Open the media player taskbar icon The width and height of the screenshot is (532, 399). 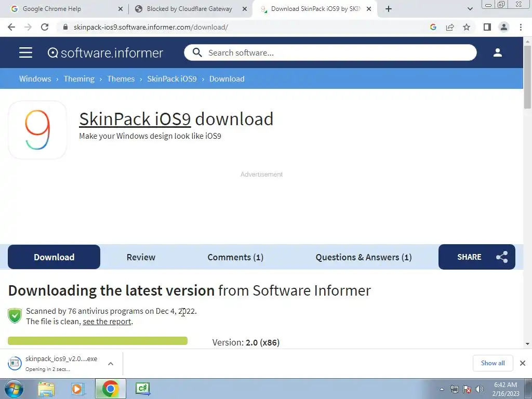pyautogui.click(x=77, y=389)
